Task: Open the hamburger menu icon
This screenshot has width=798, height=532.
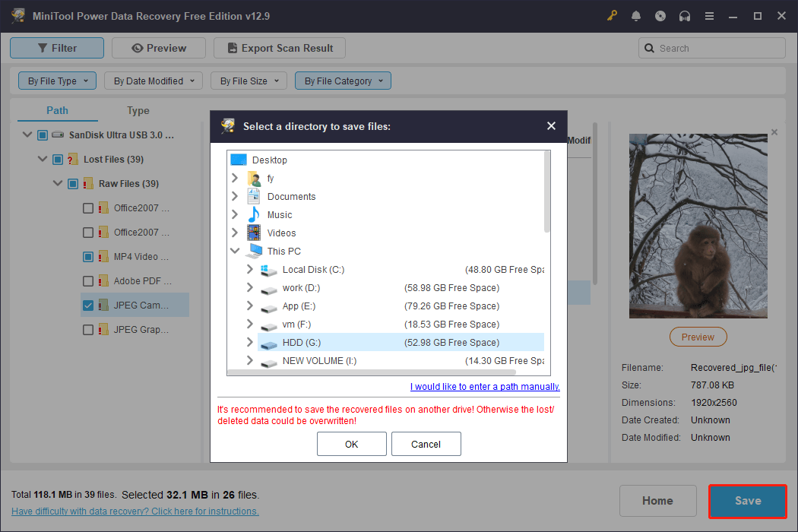Action: point(709,16)
